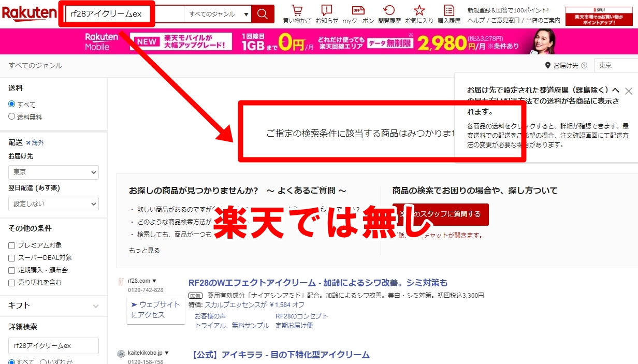Open the 翌日配達 設定しない dropdown

[x=53, y=204]
